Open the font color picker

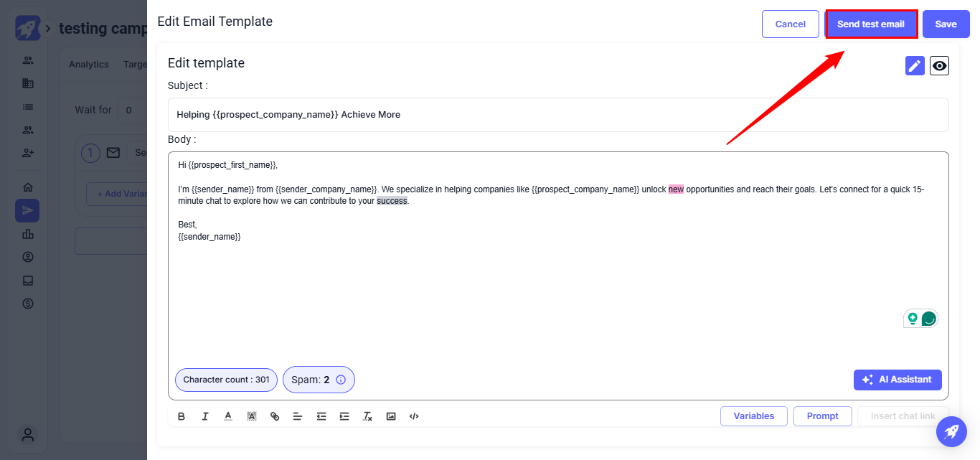228,416
